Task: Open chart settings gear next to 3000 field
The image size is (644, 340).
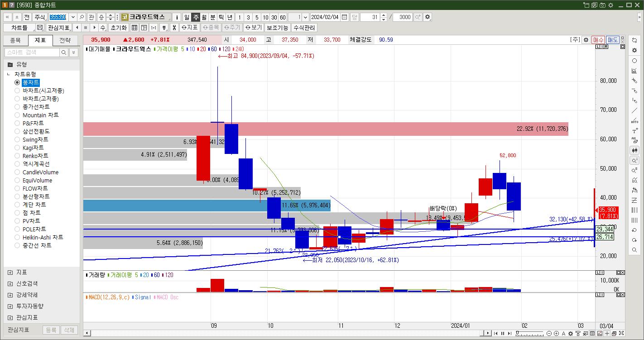Action: click(x=428, y=17)
